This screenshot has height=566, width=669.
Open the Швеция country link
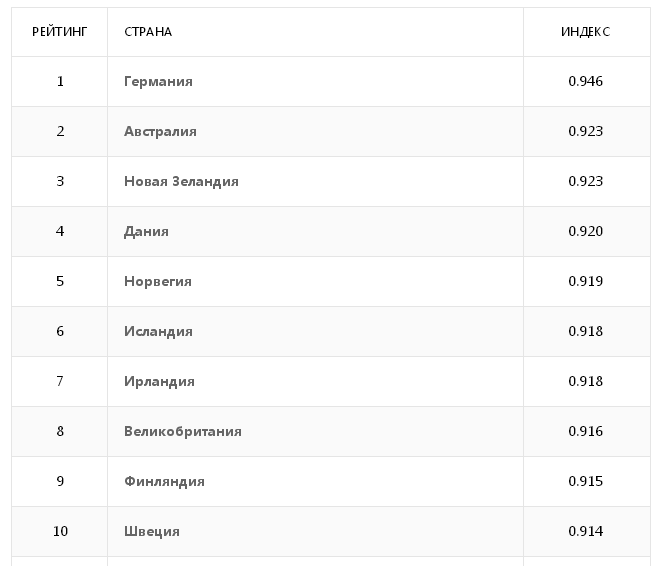(152, 531)
